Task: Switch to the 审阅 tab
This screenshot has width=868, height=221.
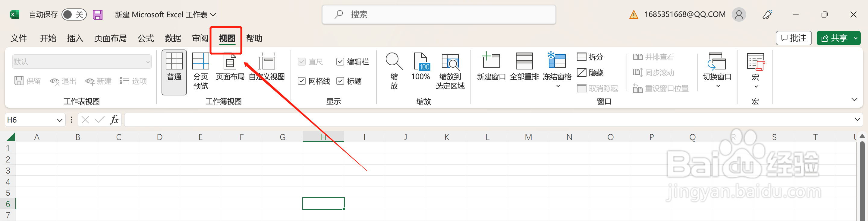Action: coord(200,38)
